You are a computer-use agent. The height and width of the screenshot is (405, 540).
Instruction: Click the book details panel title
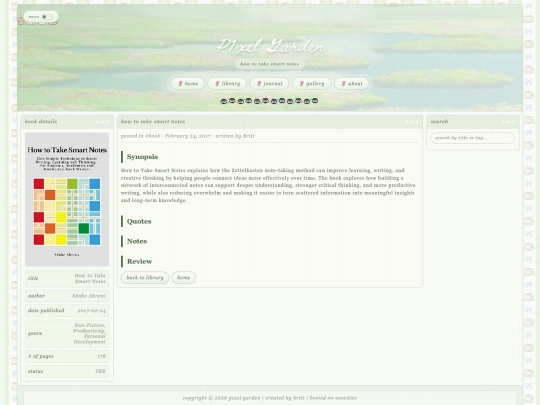tap(41, 121)
